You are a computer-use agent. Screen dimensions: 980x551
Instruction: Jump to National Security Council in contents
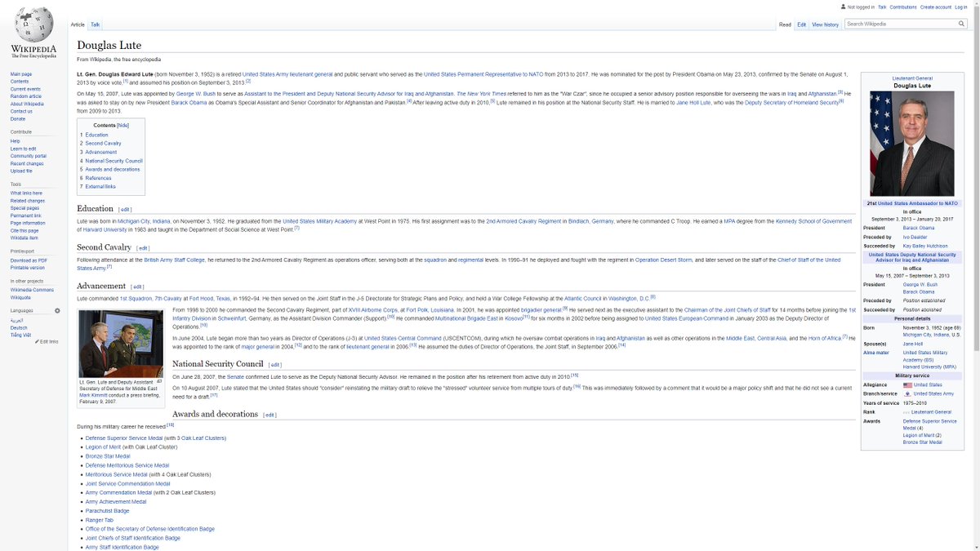coord(114,161)
